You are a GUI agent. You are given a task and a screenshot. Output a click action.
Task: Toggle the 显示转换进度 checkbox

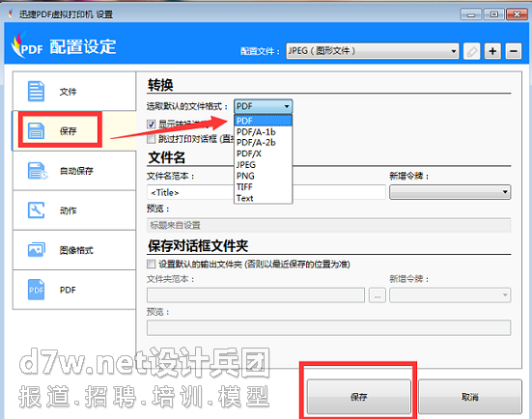[152, 125]
